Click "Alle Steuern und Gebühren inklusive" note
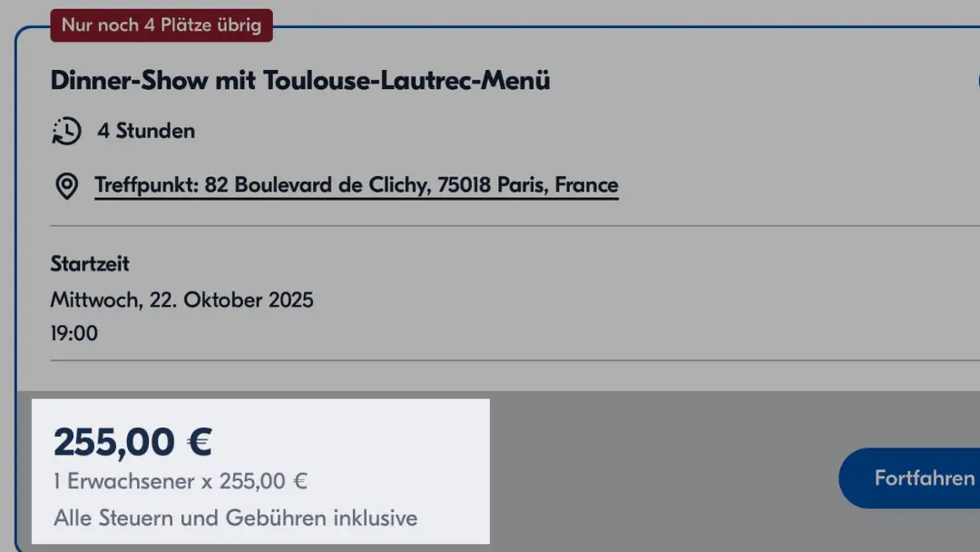This screenshot has width=980, height=552. point(235,518)
